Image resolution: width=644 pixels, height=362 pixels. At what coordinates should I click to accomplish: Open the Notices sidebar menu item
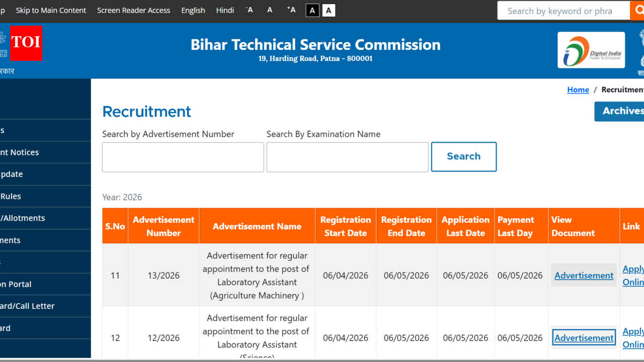click(x=45, y=152)
